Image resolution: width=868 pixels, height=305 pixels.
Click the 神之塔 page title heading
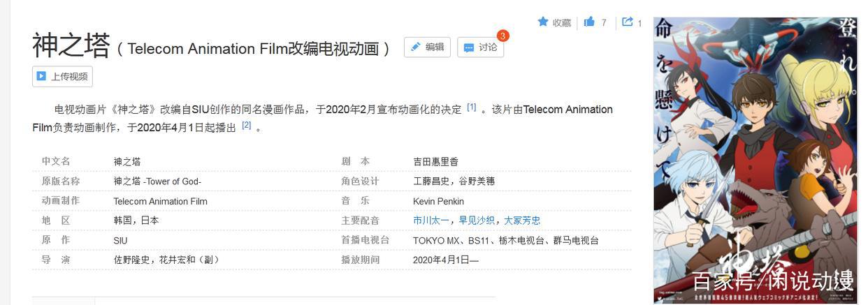pos(71,46)
